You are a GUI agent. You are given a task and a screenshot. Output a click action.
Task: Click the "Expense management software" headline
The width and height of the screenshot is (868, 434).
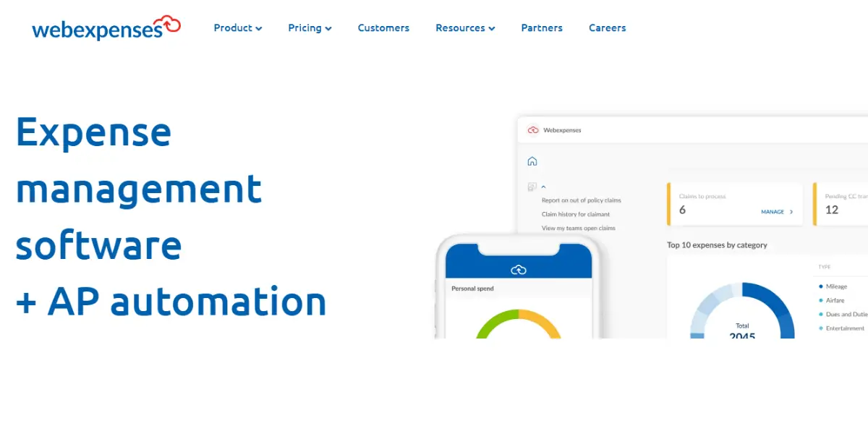point(139,187)
